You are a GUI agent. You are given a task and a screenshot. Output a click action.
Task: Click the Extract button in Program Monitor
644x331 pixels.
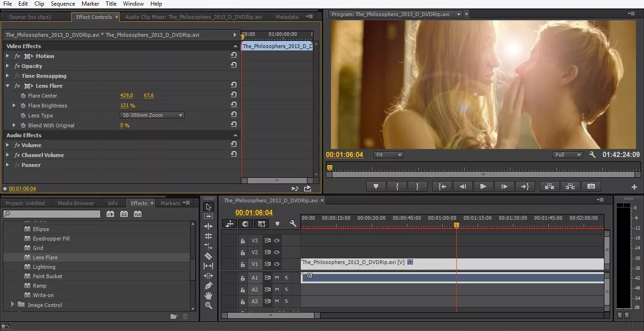click(570, 187)
